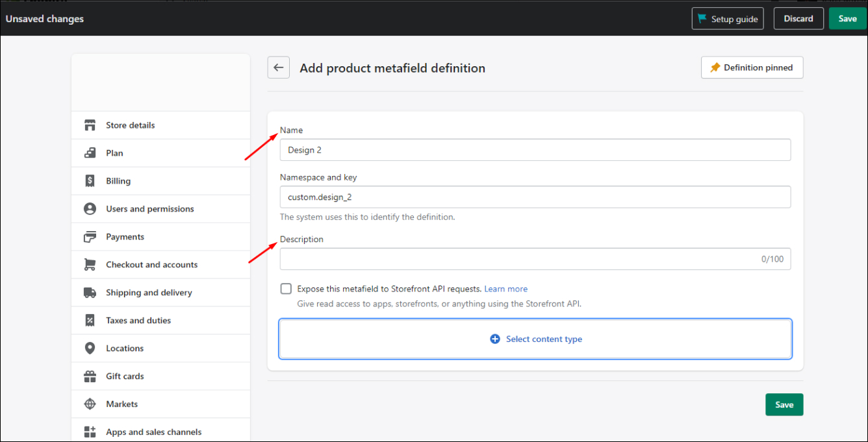Click the Gift cards gift icon
Screen dimensions: 868x442
(90, 376)
